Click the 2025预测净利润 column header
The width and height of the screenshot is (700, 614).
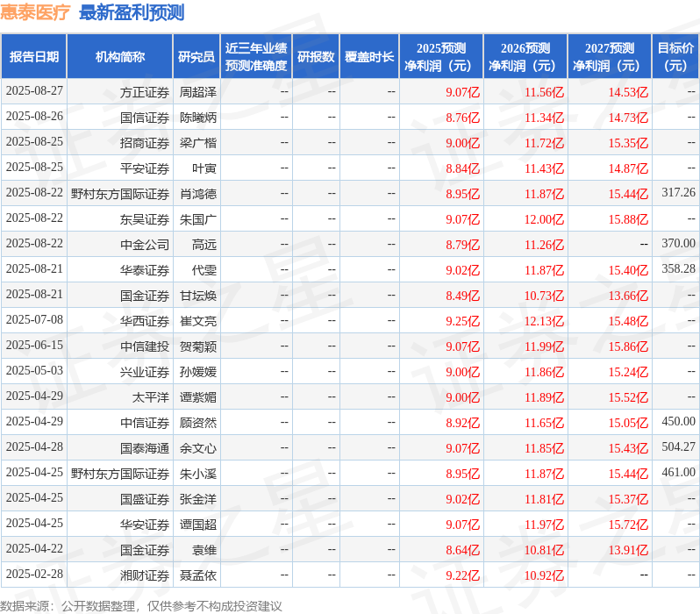click(441, 57)
